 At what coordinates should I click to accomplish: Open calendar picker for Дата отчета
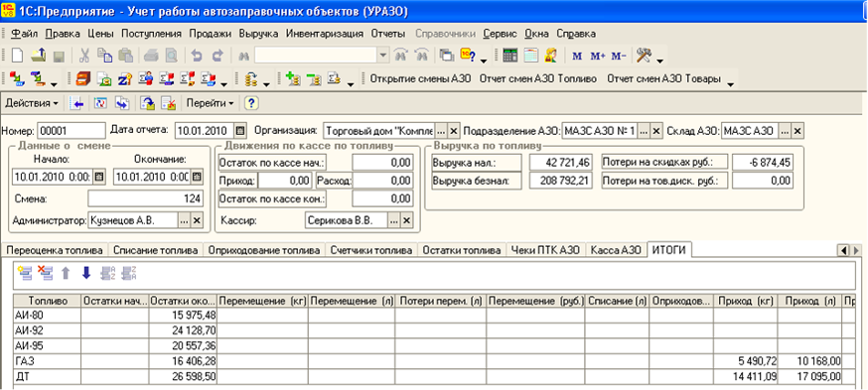239,131
